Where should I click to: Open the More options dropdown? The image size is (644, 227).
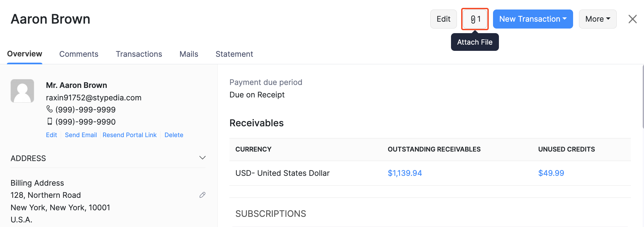[597, 19]
